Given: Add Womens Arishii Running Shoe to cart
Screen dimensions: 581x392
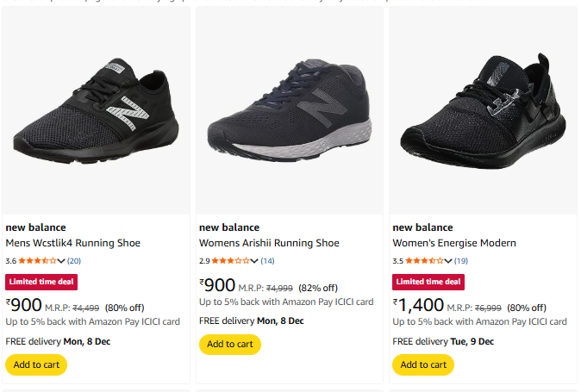Looking at the screenshot, I should click(x=229, y=345).
